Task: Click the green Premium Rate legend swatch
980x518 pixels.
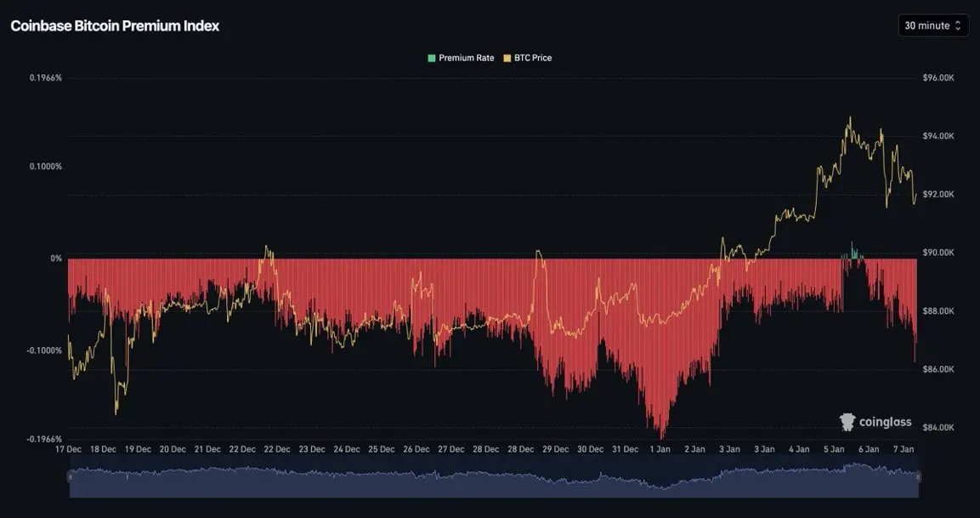Action: [431, 58]
